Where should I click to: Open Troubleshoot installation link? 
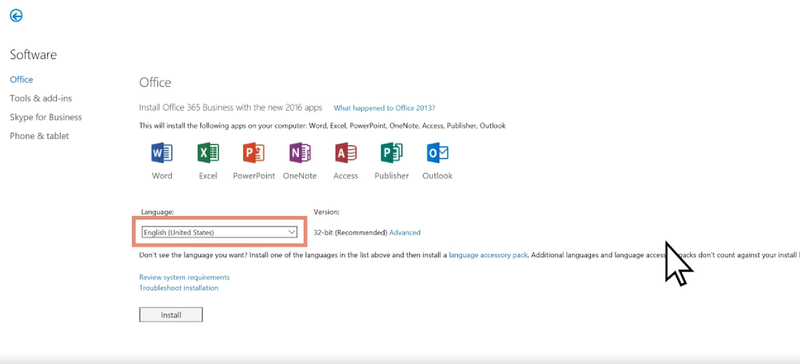pos(179,288)
